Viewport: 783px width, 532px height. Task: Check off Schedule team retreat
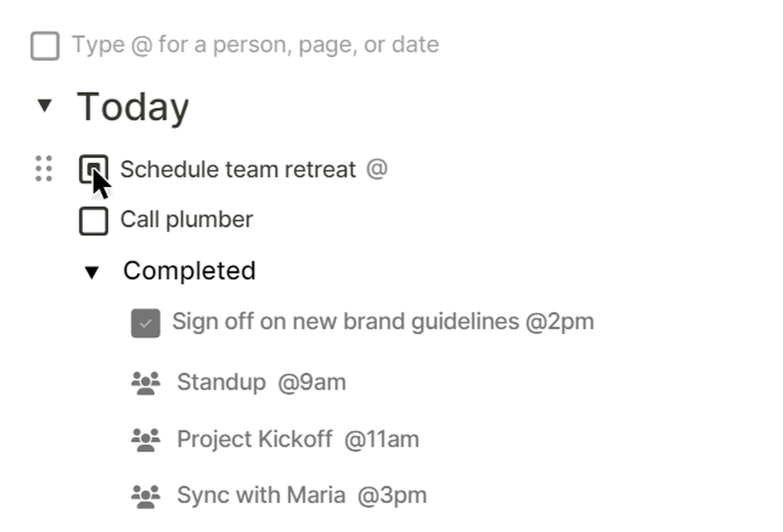click(93, 169)
